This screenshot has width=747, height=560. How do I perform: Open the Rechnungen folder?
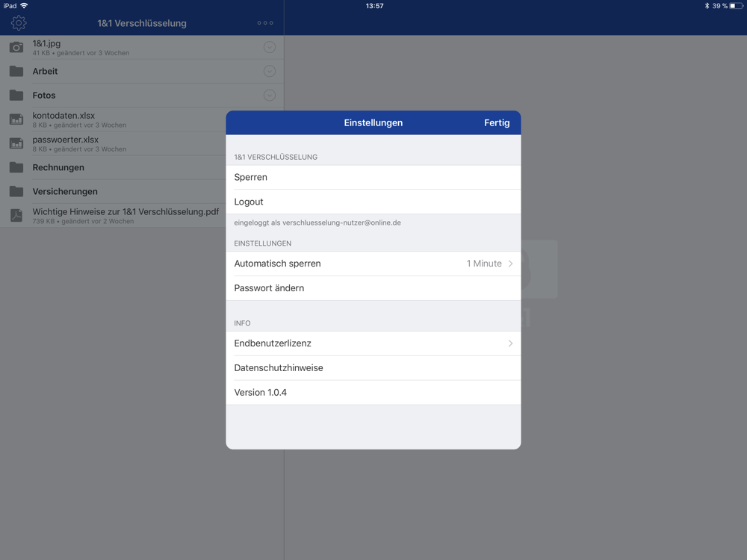click(x=113, y=167)
